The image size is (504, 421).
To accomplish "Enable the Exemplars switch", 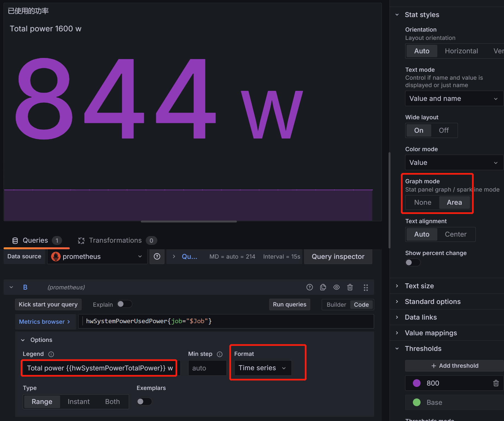I will 144,401.
